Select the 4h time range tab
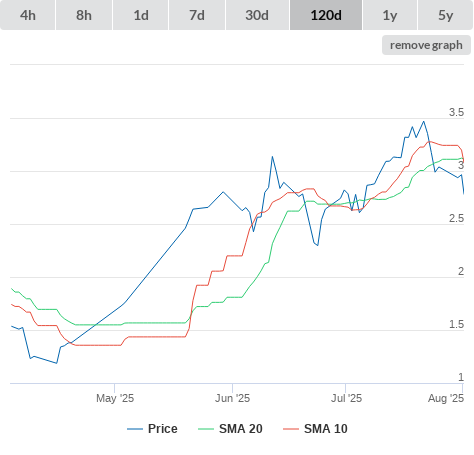The height and width of the screenshot is (455, 474). coord(28,15)
